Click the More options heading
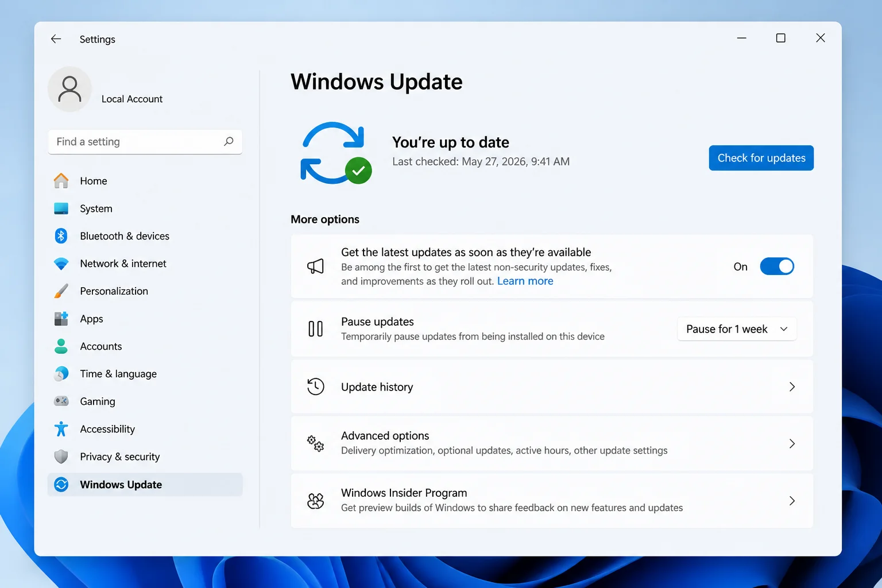This screenshot has height=588, width=882. pyautogui.click(x=325, y=219)
